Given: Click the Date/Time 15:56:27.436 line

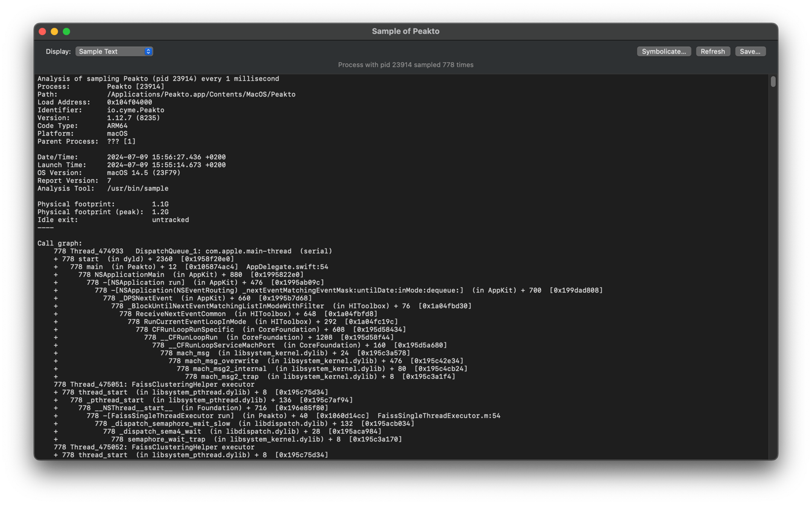Looking at the screenshot, I should 131,157.
